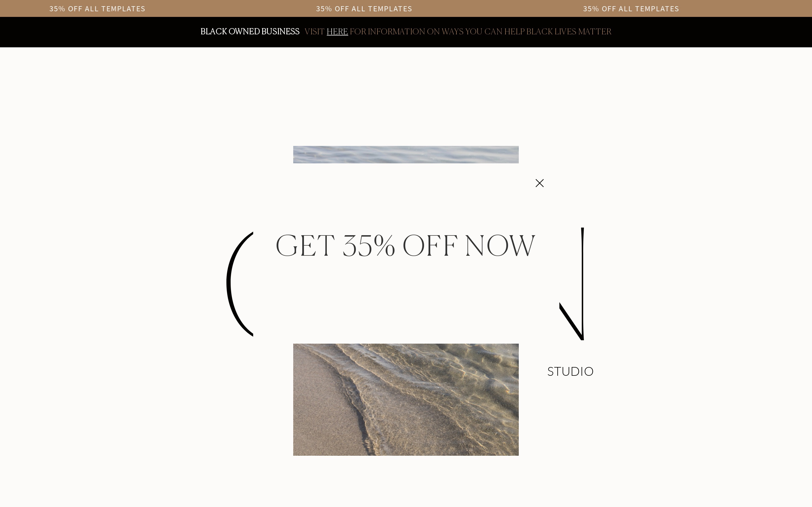812x507 pixels.
Task: Click the BLACK OWNED BUSINESS label
Action: tap(250, 32)
